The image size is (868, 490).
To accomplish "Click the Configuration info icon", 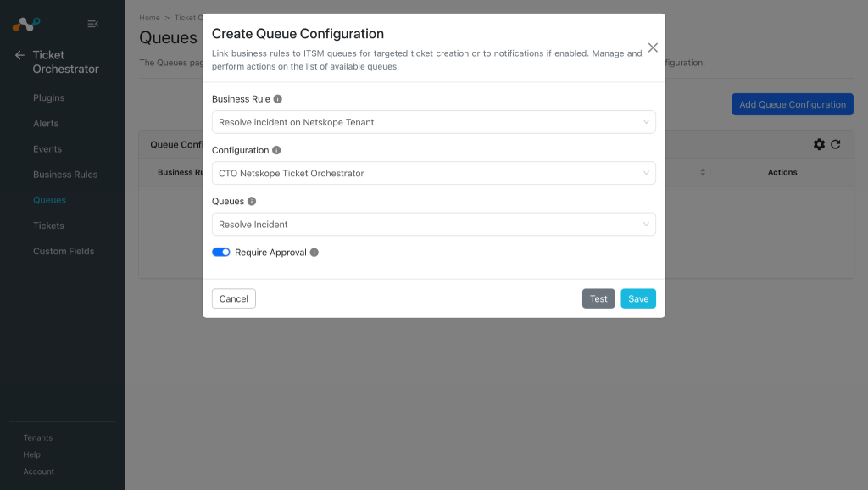I will (277, 150).
